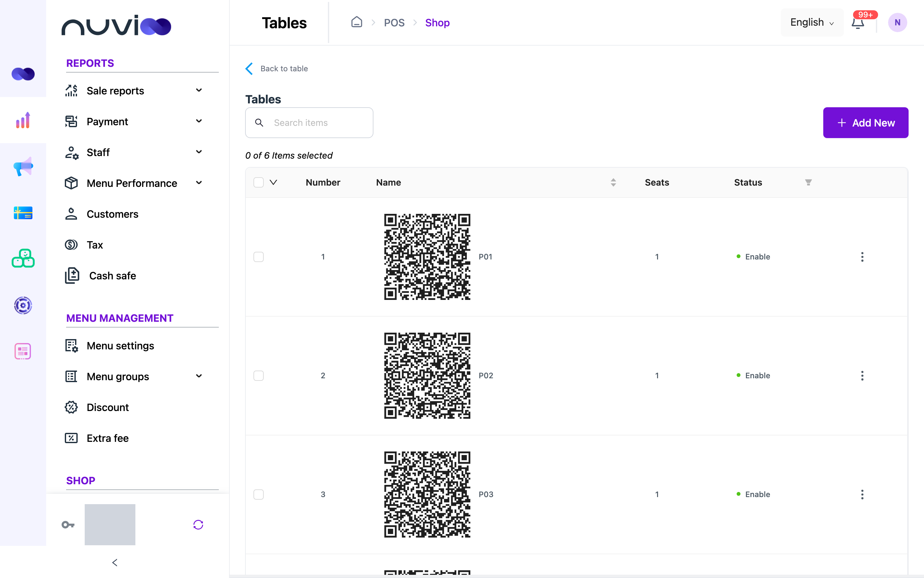
Task: Click the purple refresh sync icon
Action: [198, 525]
